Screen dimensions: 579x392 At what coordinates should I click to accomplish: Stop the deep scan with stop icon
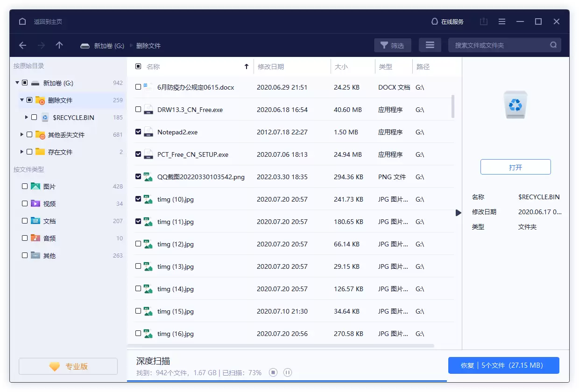[273, 372]
